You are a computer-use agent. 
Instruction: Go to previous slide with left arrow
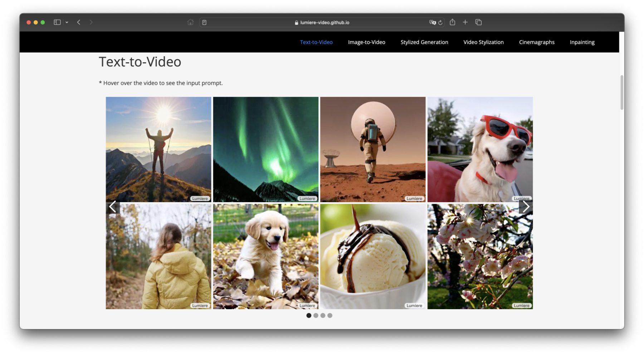113,206
